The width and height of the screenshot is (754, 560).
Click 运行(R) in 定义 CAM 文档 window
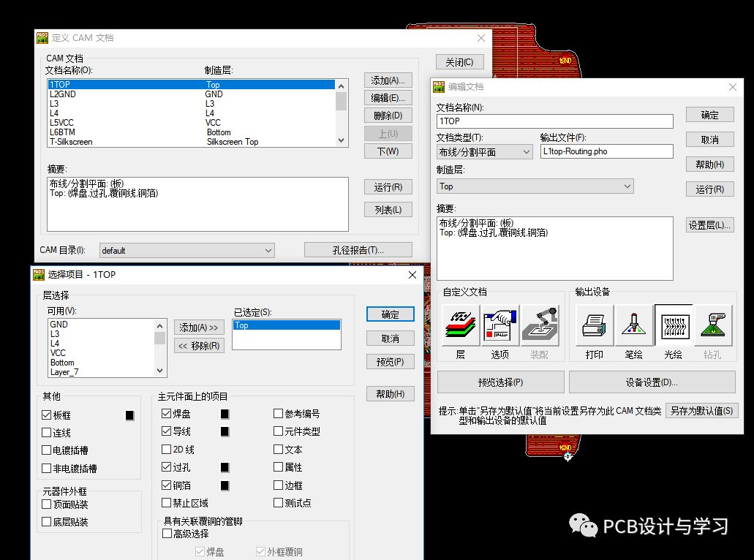click(388, 187)
